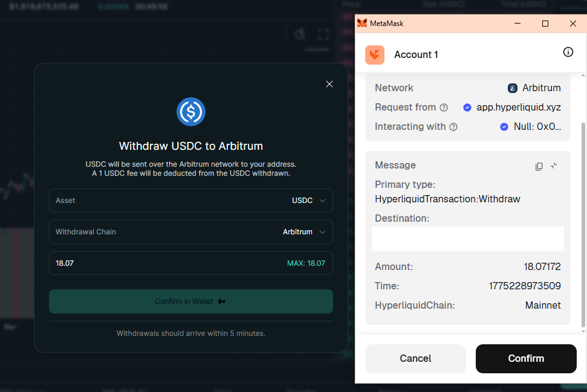587x392 pixels.
Task: Click the withdrawal amount input field
Action: (121, 263)
